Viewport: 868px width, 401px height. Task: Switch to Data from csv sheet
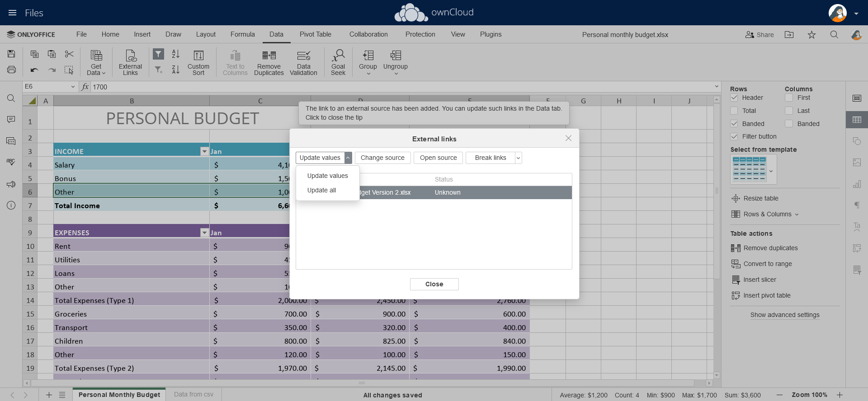coord(193,394)
